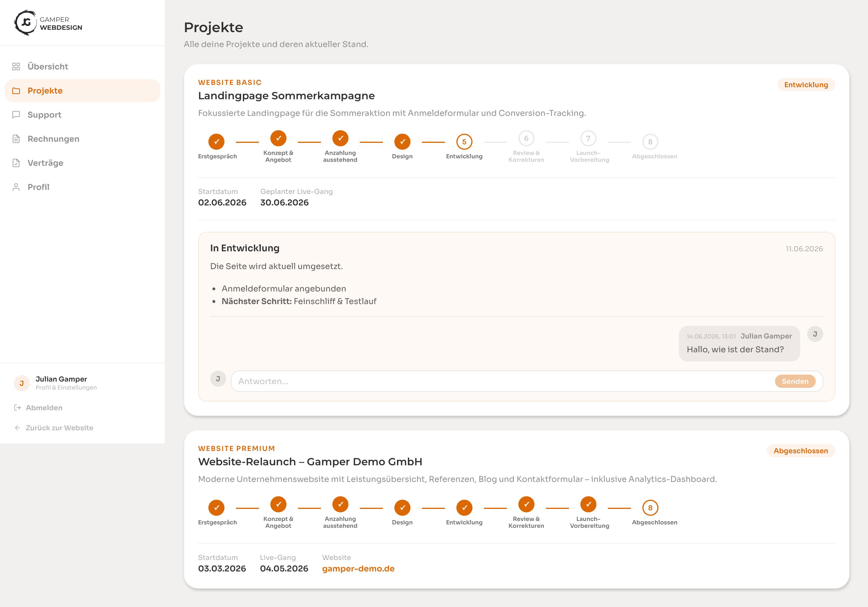Click grey step 8 Abgeschlossen circle in Landingpage project
The image size is (868, 607).
pos(650,142)
